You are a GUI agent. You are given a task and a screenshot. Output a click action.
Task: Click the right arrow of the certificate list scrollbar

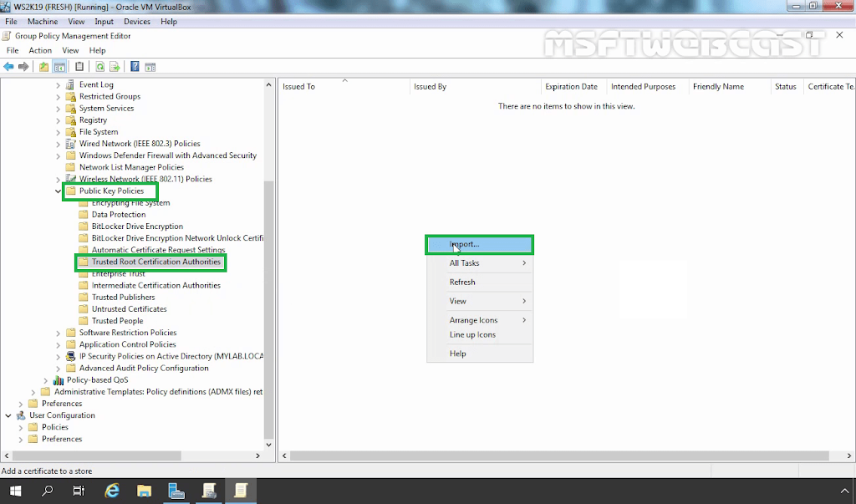point(849,456)
